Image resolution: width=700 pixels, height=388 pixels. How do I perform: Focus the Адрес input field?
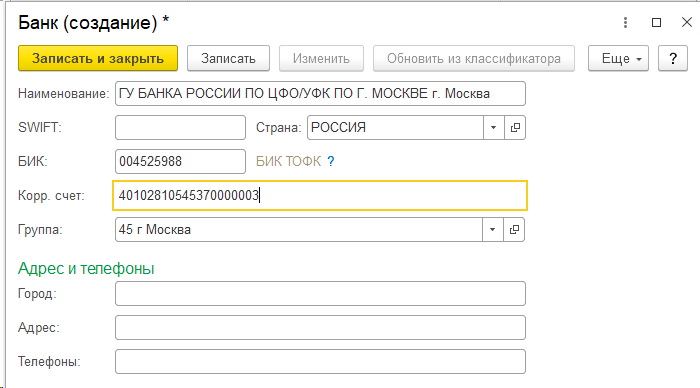click(320, 327)
